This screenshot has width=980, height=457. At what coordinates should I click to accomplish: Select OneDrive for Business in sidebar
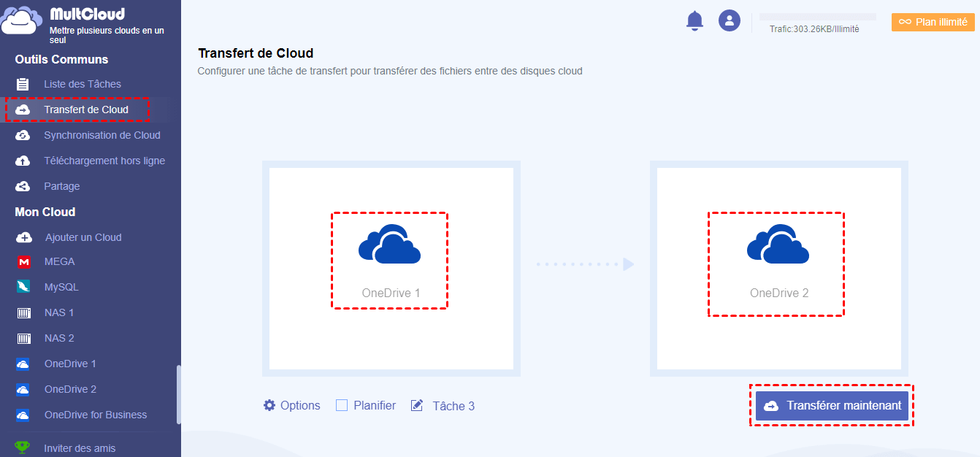(x=96, y=415)
